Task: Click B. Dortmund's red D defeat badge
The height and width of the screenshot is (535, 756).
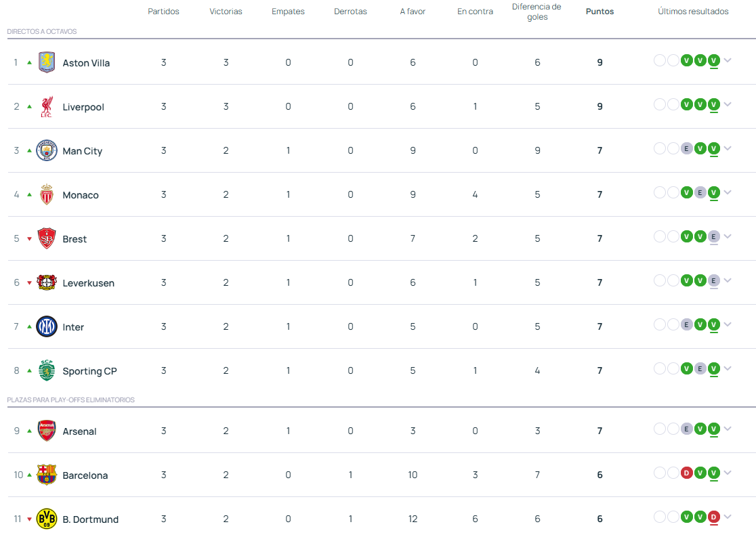Action: (x=713, y=517)
